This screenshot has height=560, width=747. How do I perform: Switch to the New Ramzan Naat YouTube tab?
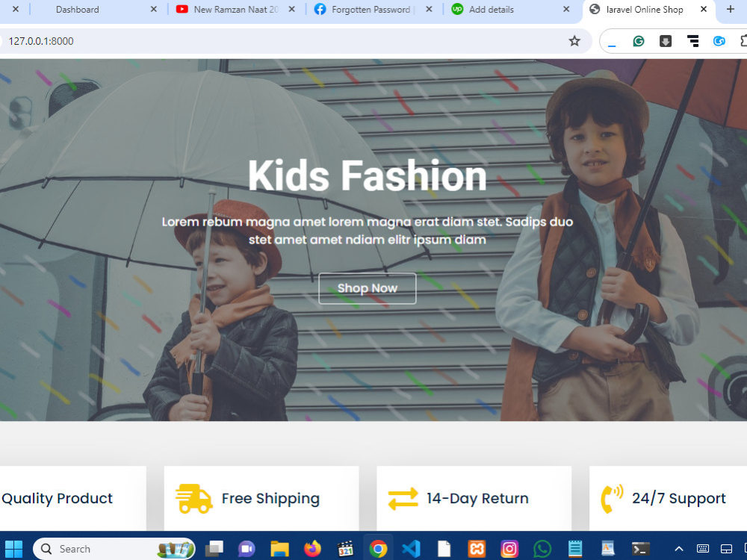[x=236, y=10]
